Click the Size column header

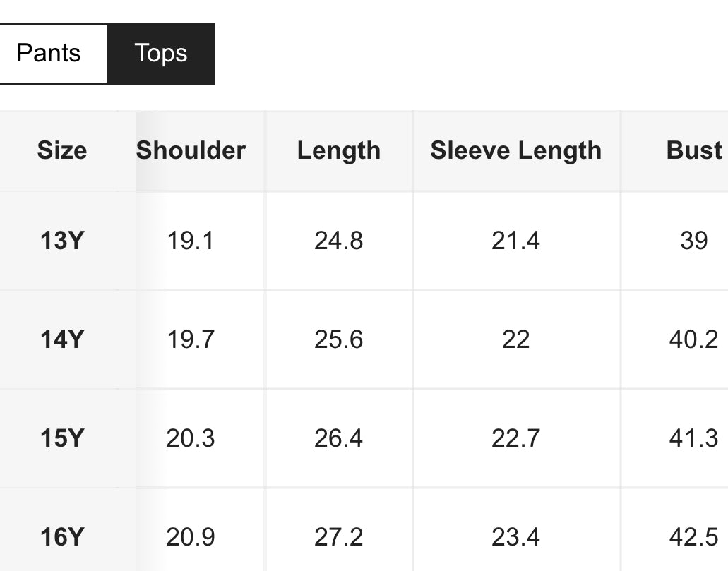click(x=62, y=150)
